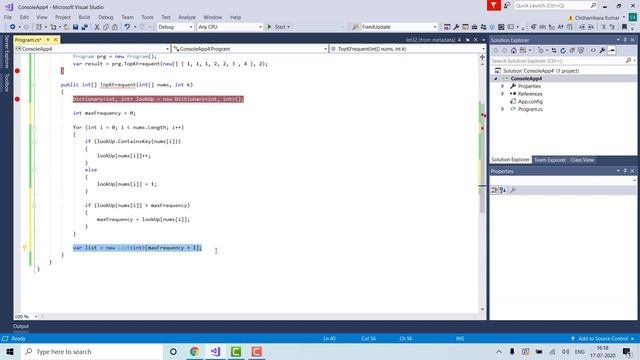Click View Code icon in Solution Explorer
640x360 pixels.
tap(593, 51)
